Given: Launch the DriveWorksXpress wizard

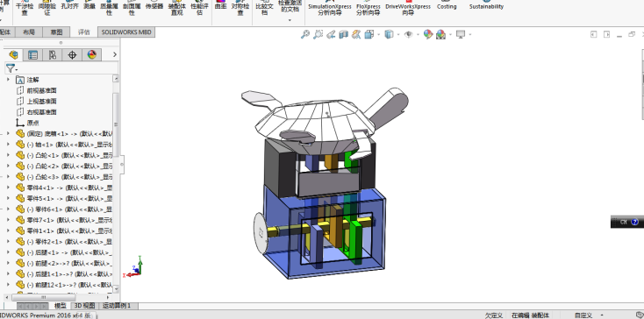Looking at the screenshot, I should point(408,9).
